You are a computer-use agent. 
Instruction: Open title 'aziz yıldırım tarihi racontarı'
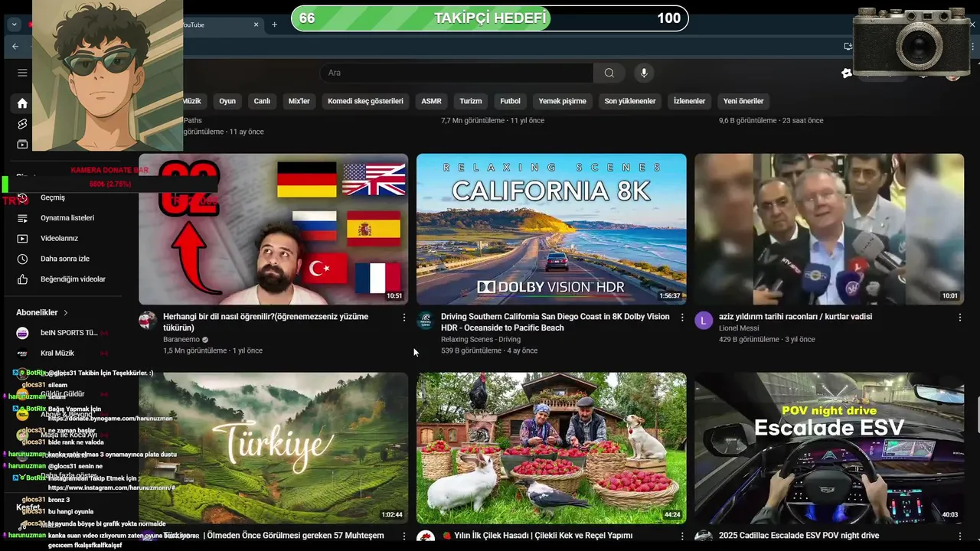(795, 317)
